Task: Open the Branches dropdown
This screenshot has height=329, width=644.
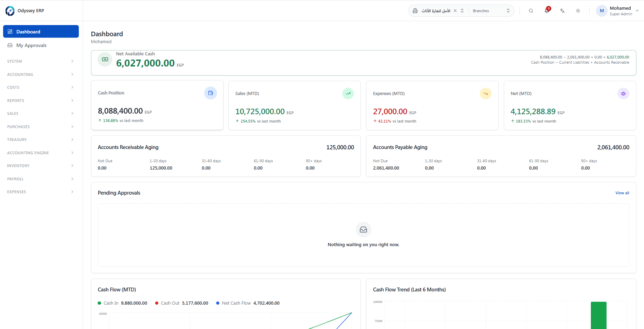Action: tap(491, 11)
